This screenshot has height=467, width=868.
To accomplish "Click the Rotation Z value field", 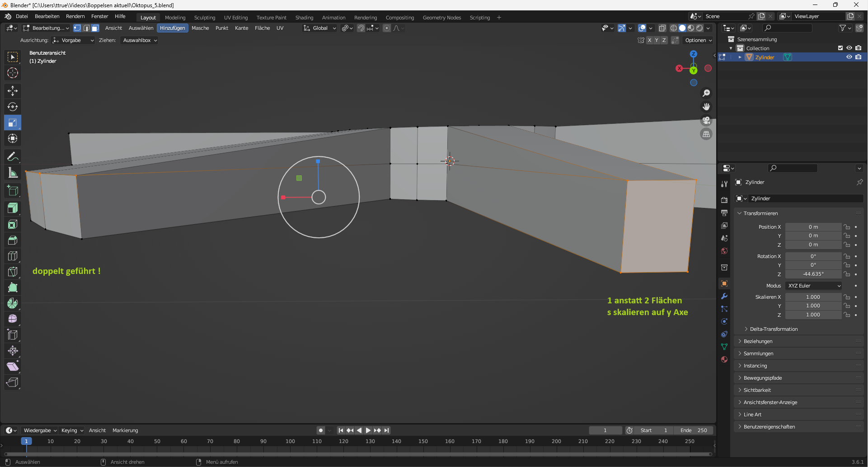I will click(x=813, y=274).
